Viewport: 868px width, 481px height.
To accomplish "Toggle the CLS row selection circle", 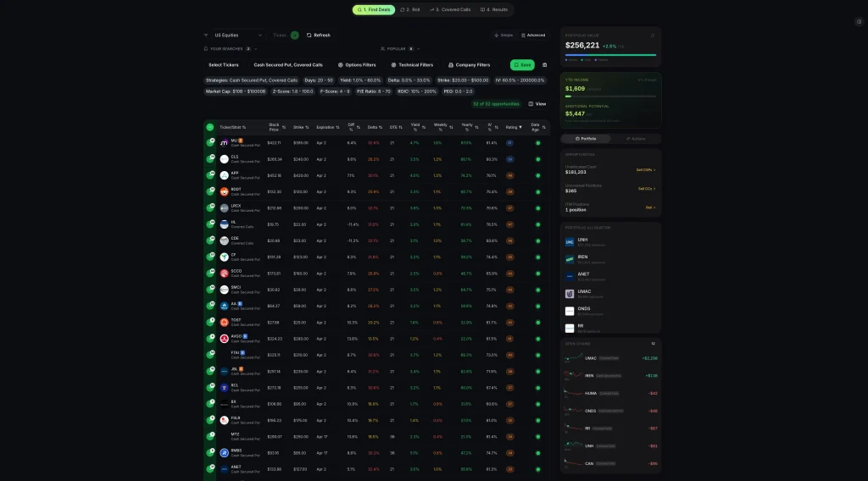I will coord(210,159).
